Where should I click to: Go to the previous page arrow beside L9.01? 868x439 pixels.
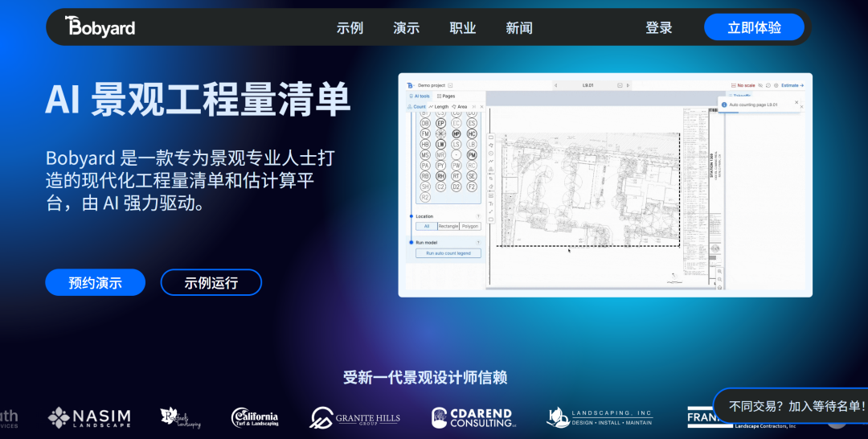[556, 85]
